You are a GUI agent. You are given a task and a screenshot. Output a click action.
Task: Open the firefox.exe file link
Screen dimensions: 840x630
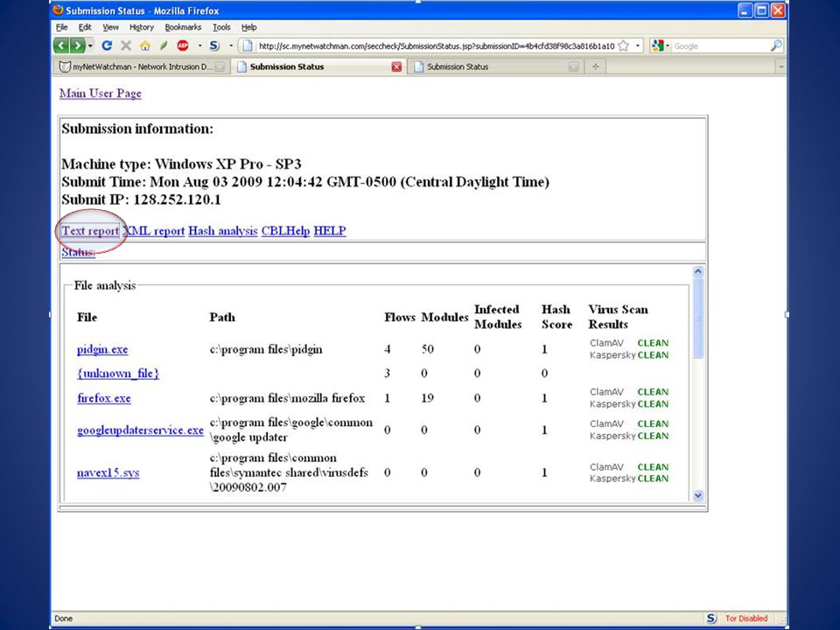coord(104,398)
